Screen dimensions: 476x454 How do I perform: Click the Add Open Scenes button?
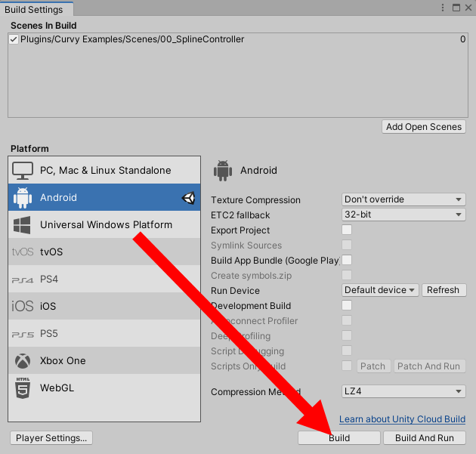[x=424, y=127]
